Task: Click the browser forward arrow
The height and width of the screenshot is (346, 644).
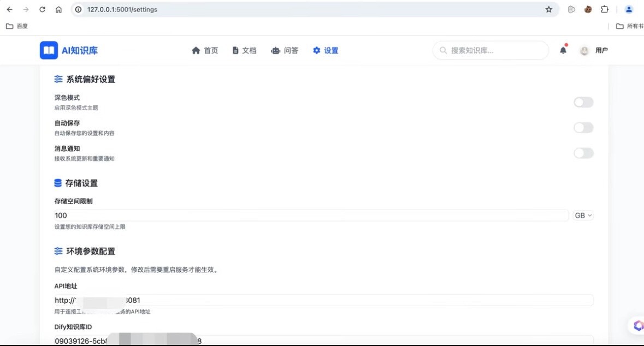Action: pyautogui.click(x=26, y=9)
